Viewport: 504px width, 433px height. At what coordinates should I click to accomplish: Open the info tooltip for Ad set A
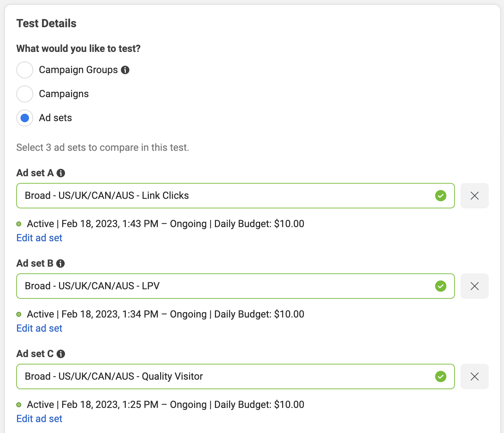coord(61,173)
